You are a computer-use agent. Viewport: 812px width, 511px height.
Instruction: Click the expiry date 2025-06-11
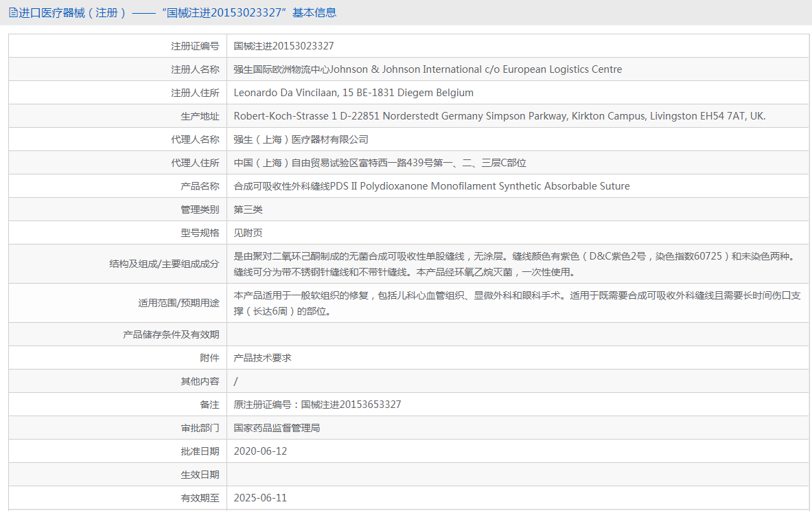pyautogui.click(x=260, y=498)
